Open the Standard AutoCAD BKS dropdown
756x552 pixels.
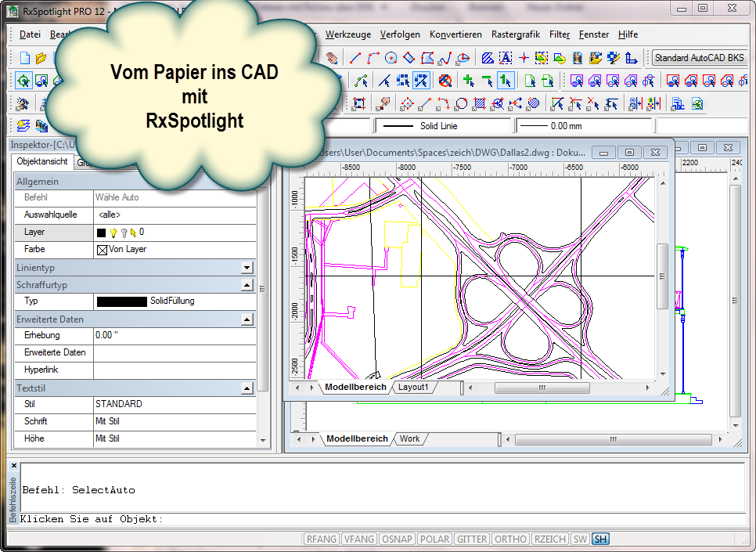click(699, 58)
